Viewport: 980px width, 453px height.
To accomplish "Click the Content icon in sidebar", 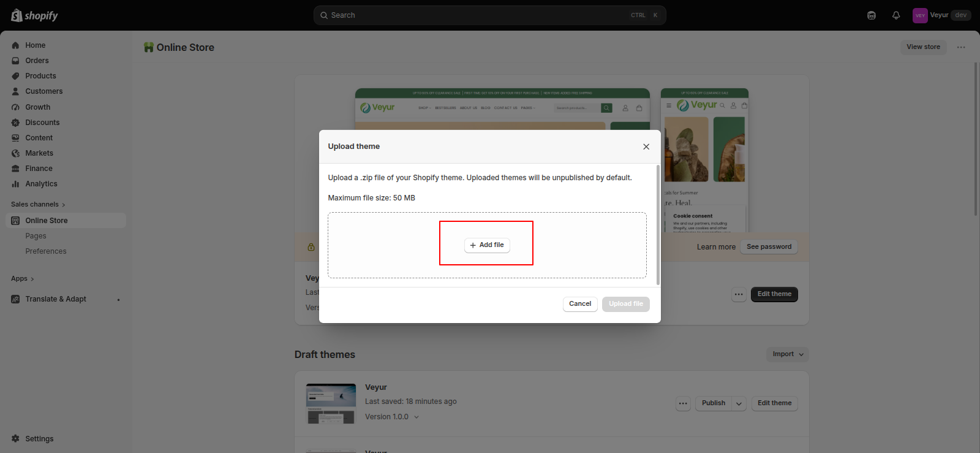I will (x=15, y=138).
